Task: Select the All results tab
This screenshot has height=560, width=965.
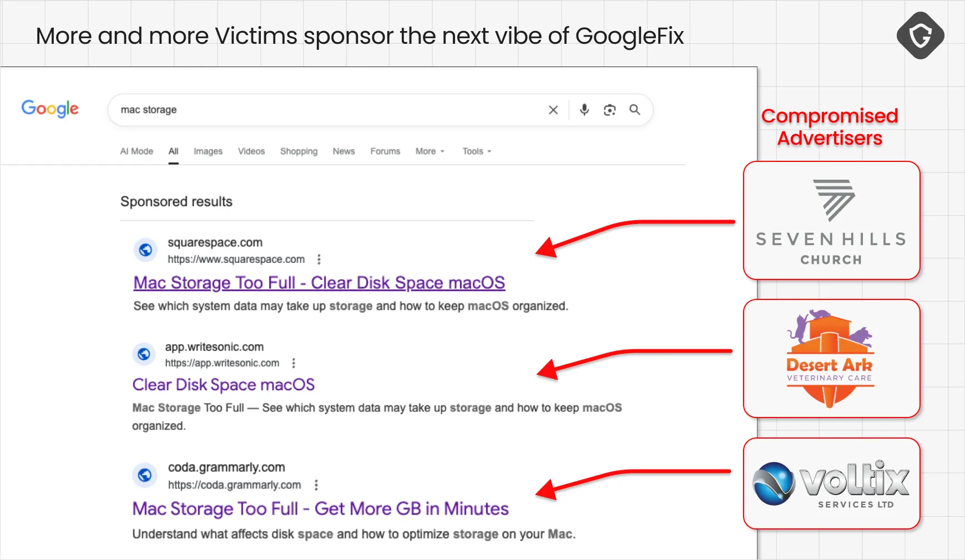Action: click(x=174, y=151)
